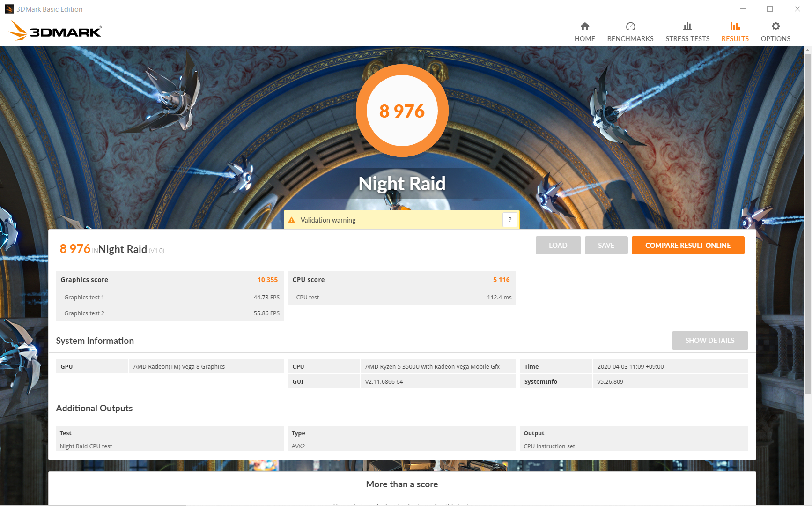Click the CPU test 112.4 ms value
Image resolution: width=812 pixels, height=506 pixels.
click(x=499, y=297)
